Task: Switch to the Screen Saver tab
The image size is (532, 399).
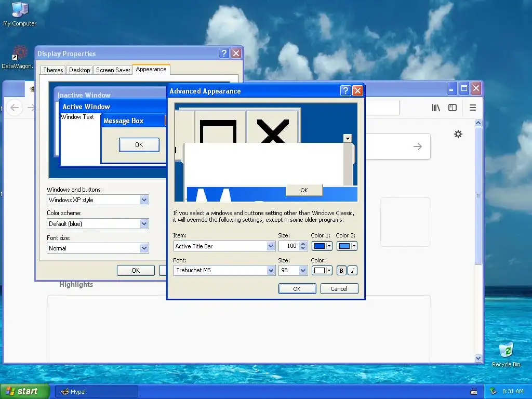Action: point(113,70)
